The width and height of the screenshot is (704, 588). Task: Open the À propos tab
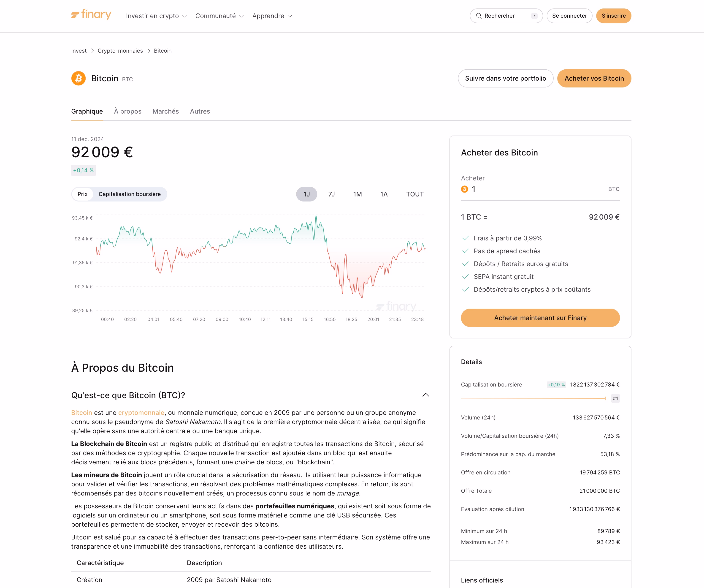(x=127, y=111)
